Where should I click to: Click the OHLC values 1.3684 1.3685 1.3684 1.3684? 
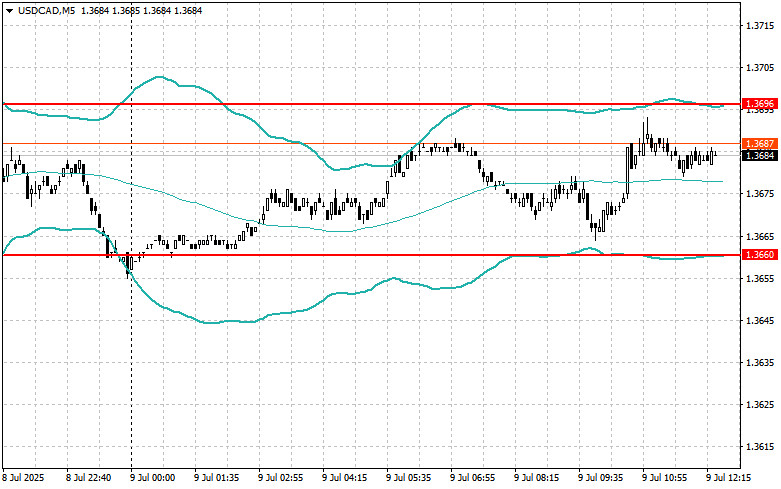141,10
